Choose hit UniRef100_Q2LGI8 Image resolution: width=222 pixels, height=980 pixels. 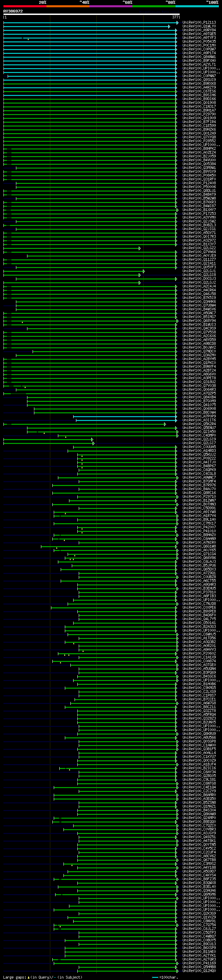coord(199,275)
